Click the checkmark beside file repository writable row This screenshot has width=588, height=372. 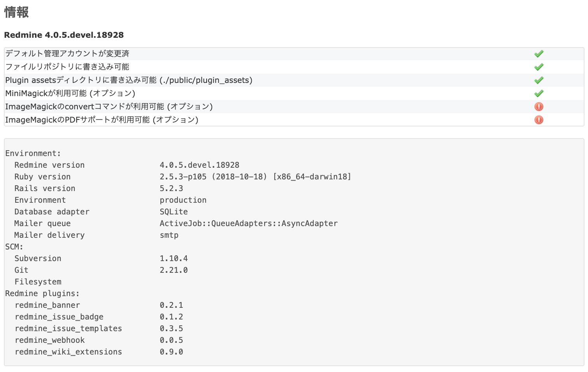[x=539, y=67]
